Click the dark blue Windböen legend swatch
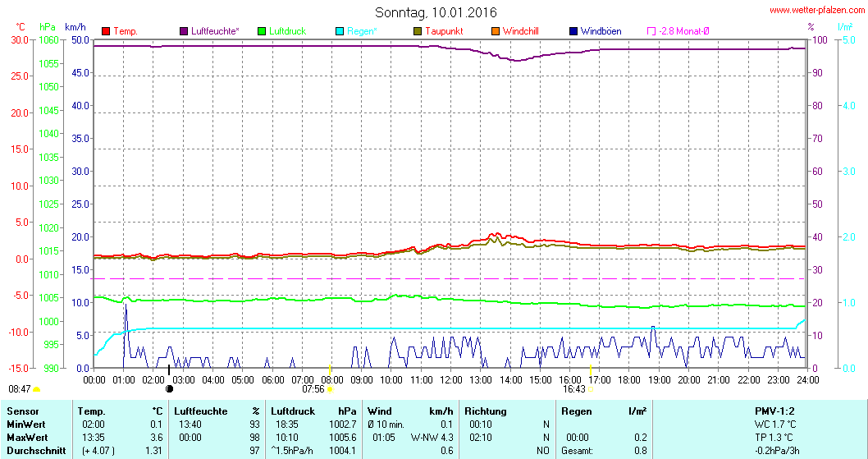The height and width of the screenshot is (459, 868). click(573, 31)
